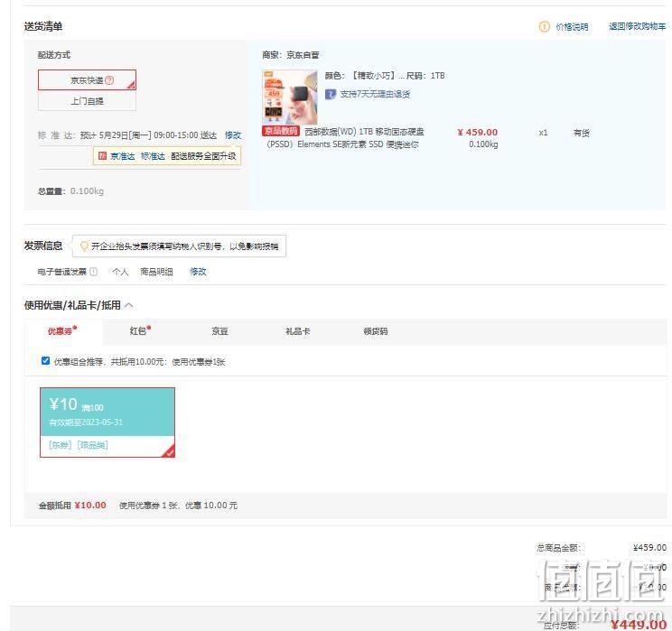Open the 京准达 标准达 service upgrade banner
Image resolution: width=672 pixels, height=631 pixels.
(x=167, y=156)
